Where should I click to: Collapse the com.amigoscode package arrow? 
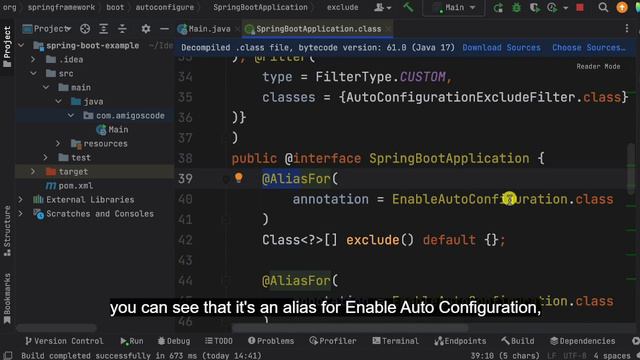71,116
